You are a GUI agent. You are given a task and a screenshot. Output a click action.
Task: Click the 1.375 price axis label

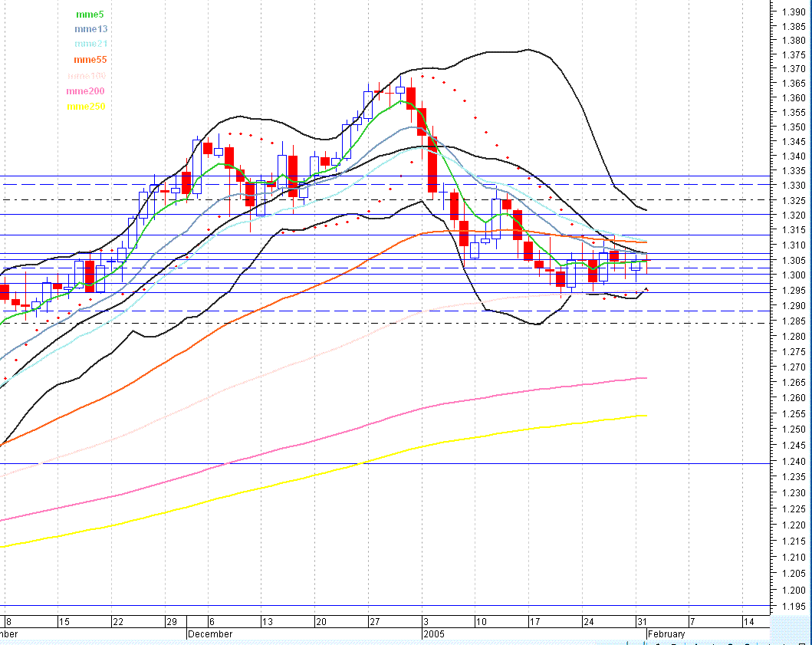(x=794, y=55)
